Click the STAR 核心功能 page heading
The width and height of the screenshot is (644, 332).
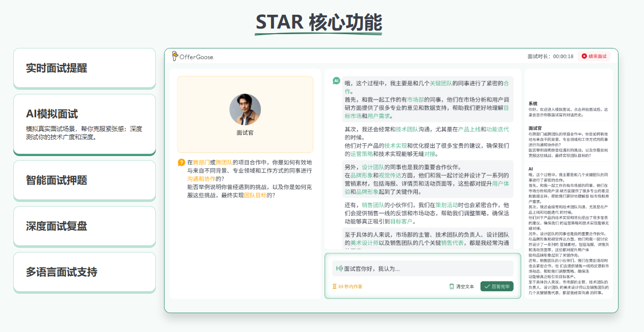click(x=318, y=22)
